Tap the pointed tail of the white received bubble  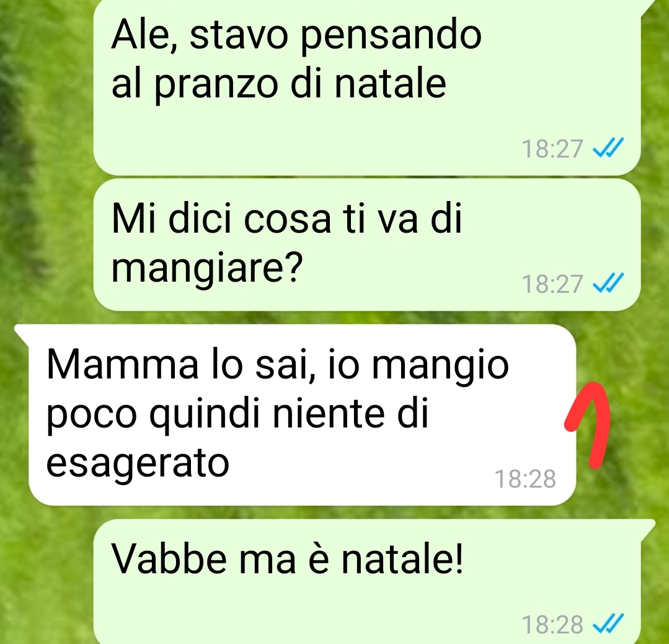coord(22,333)
